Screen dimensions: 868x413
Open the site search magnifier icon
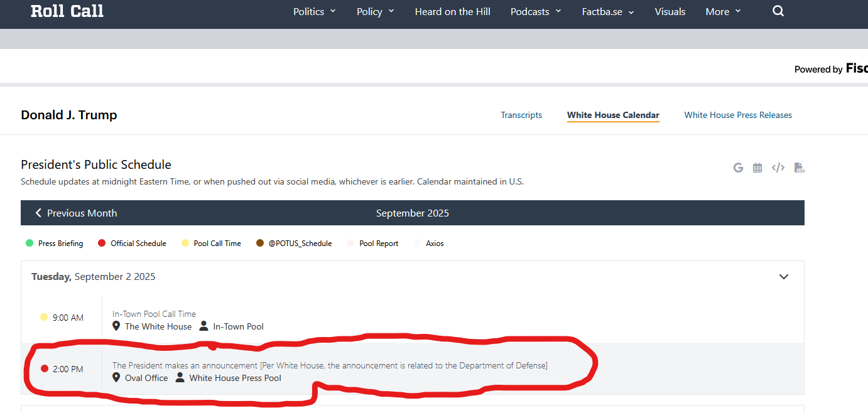(x=778, y=11)
